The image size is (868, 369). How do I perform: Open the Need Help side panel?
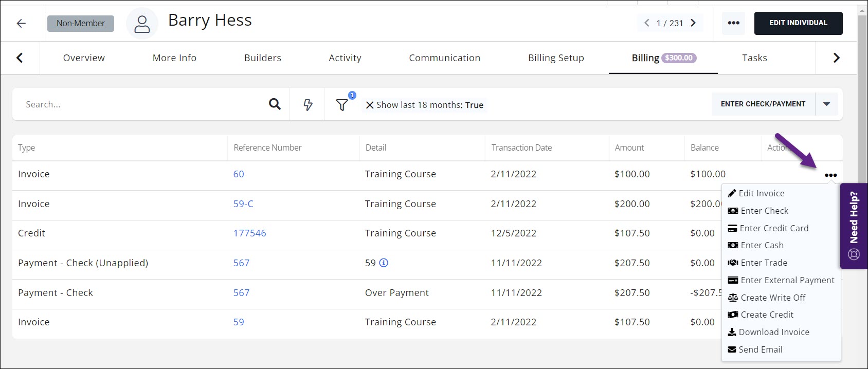(x=854, y=226)
